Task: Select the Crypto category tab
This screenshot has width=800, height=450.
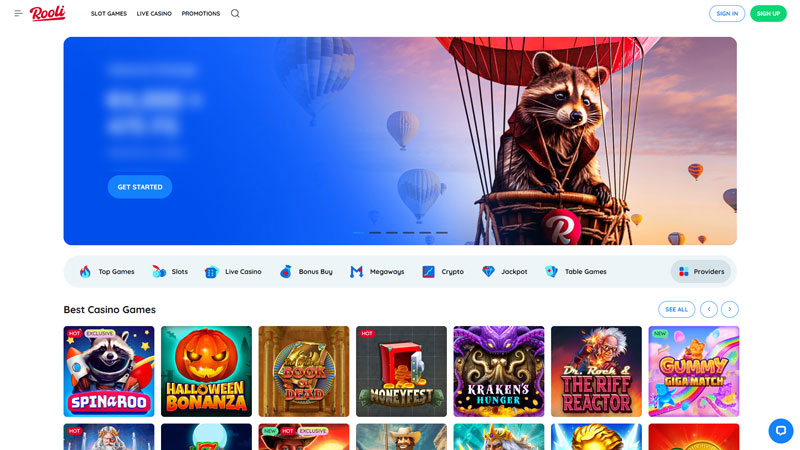Action: tap(443, 271)
